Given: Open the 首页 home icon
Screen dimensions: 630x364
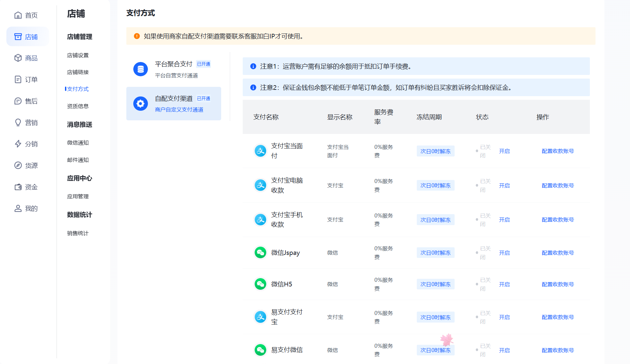Looking at the screenshot, I should [x=18, y=15].
